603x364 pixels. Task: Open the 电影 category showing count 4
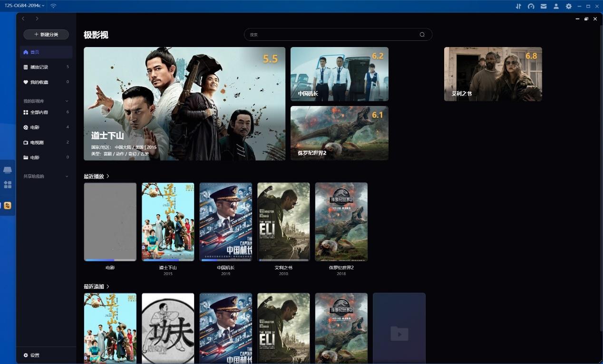click(46, 127)
